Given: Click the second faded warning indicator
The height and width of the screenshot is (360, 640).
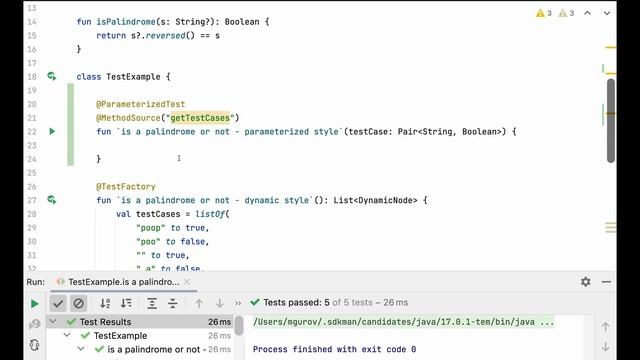Looking at the screenshot, I should click(x=567, y=13).
